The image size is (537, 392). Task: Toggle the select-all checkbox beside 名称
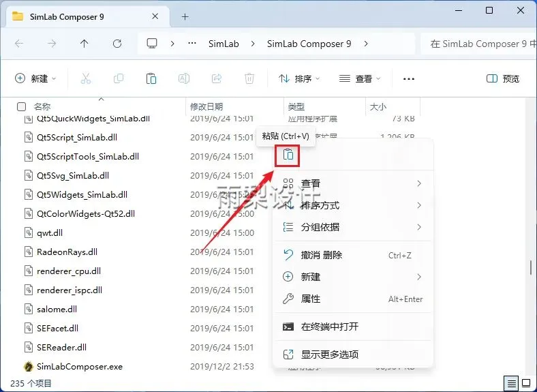click(21, 106)
